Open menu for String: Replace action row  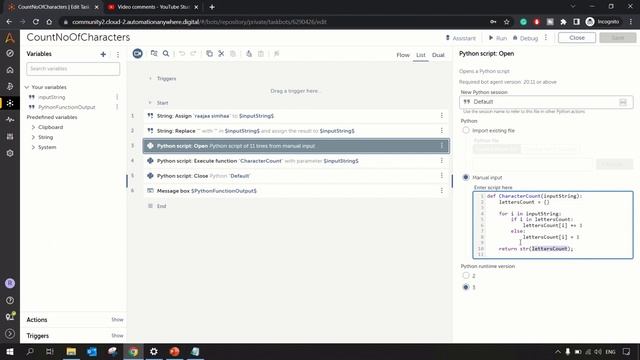[442, 131]
